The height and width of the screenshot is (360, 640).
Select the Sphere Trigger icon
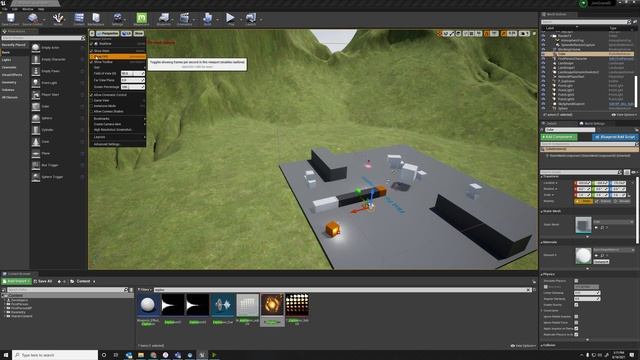[x=36, y=177]
